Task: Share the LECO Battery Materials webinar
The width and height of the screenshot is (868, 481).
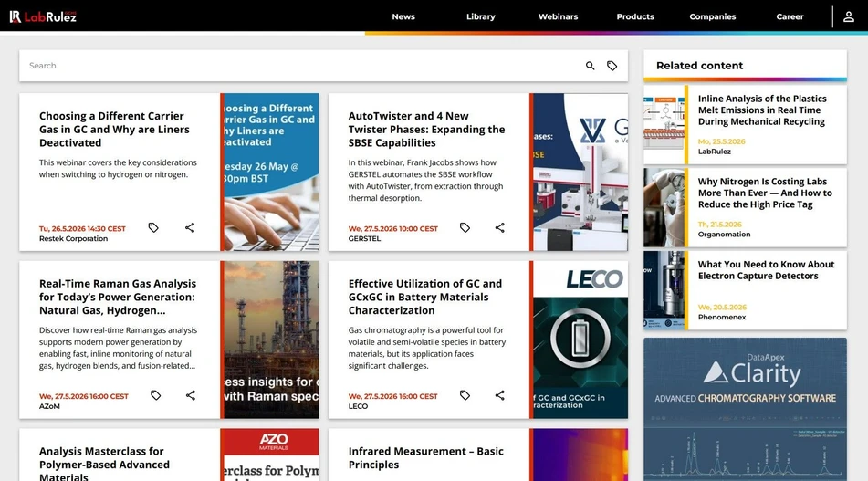Action: (500, 395)
